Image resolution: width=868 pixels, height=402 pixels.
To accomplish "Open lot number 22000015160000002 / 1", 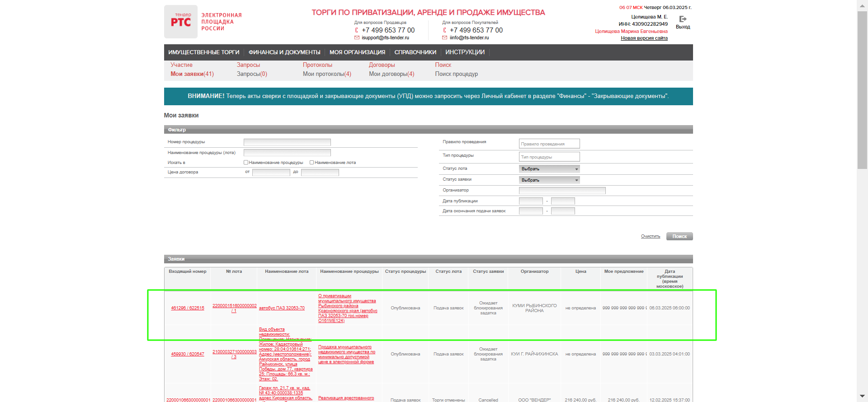I will coord(234,308).
